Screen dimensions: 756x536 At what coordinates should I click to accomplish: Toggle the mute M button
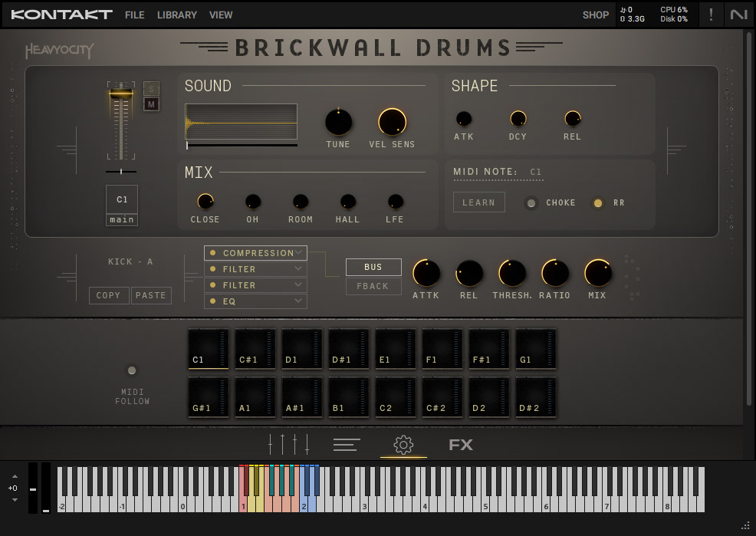pyautogui.click(x=151, y=104)
